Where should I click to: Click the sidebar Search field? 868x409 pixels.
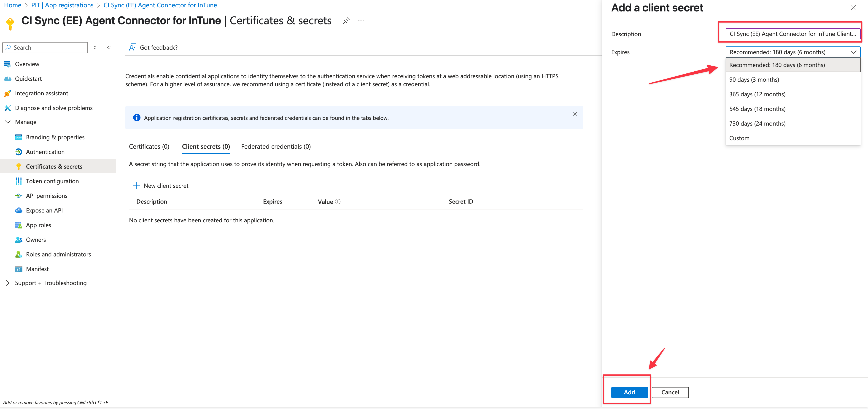pyautogui.click(x=45, y=48)
